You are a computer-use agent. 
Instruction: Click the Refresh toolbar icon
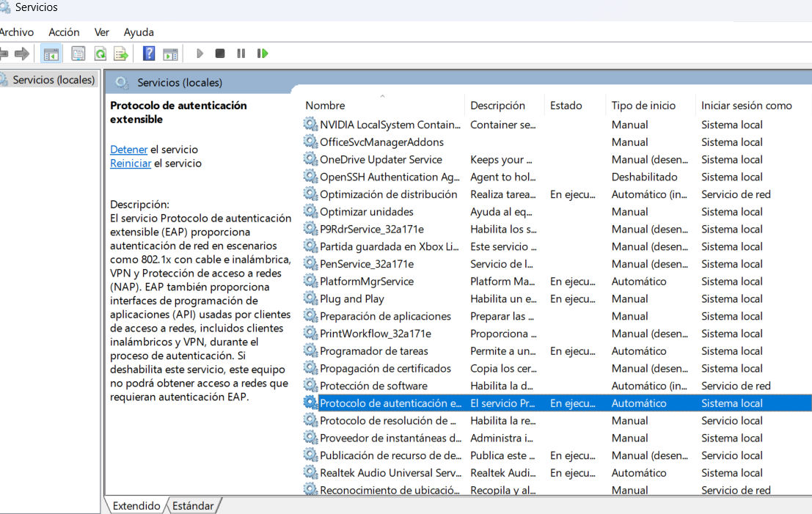point(100,54)
